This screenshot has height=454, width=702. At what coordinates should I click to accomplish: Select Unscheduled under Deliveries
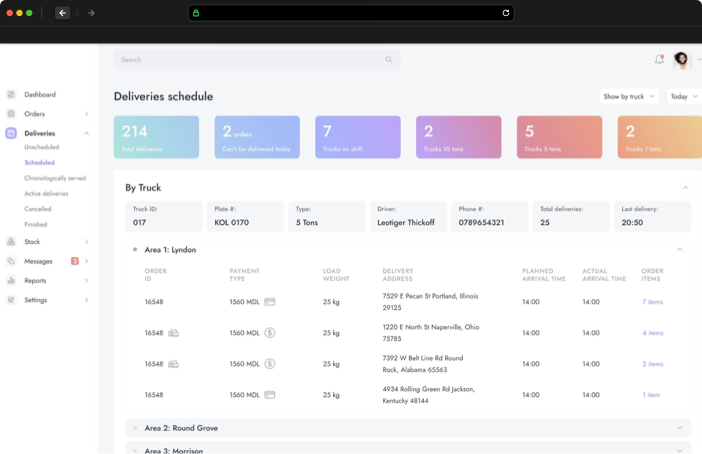(x=42, y=147)
